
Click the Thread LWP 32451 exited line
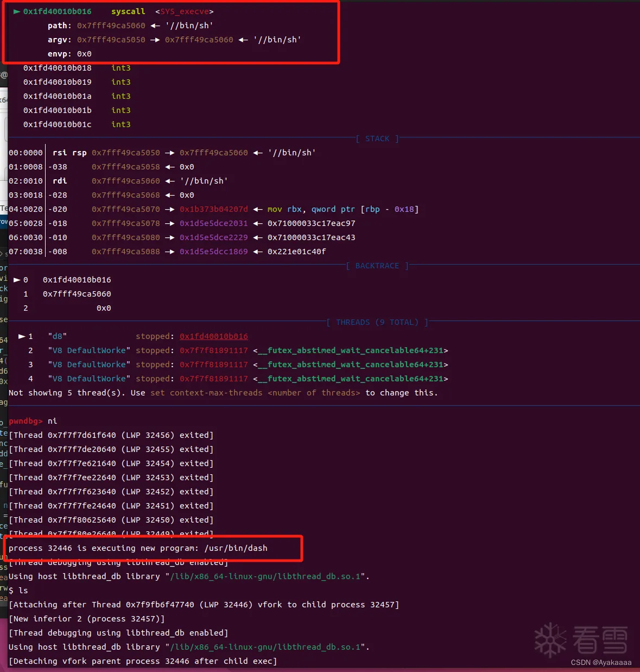(x=111, y=506)
